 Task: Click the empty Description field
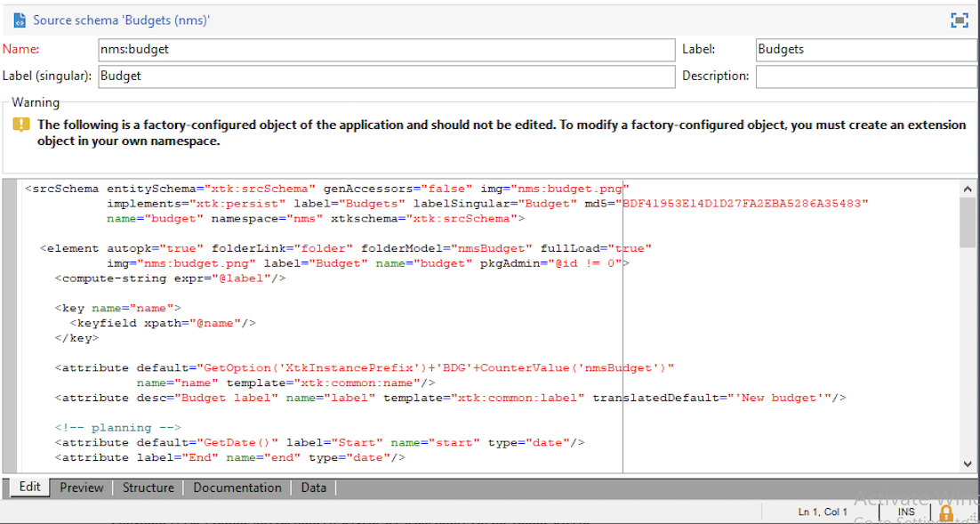[x=867, y=77]
